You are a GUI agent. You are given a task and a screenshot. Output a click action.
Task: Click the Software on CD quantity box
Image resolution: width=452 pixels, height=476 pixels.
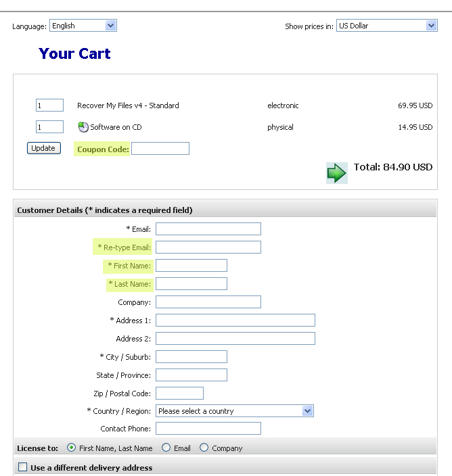pos(49,127)
